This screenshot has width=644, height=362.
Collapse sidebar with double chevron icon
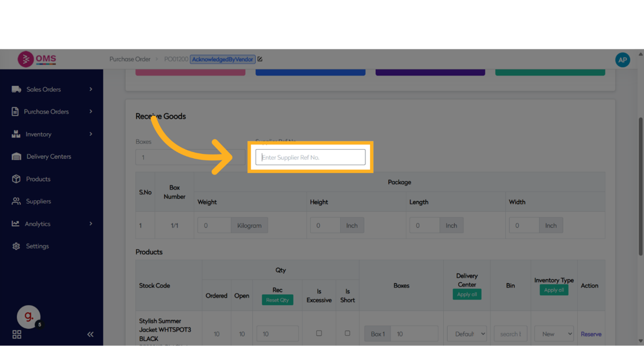click(90, 334)
